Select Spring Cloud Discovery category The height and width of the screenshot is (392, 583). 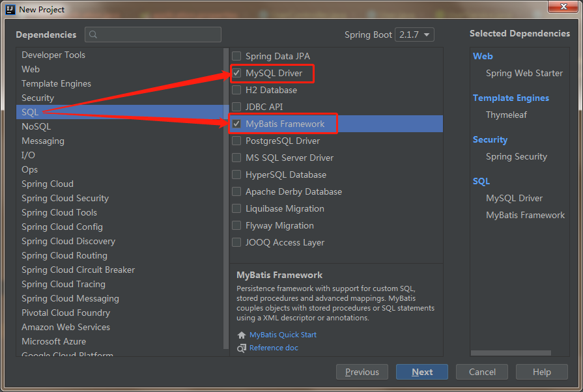[120, 241]
